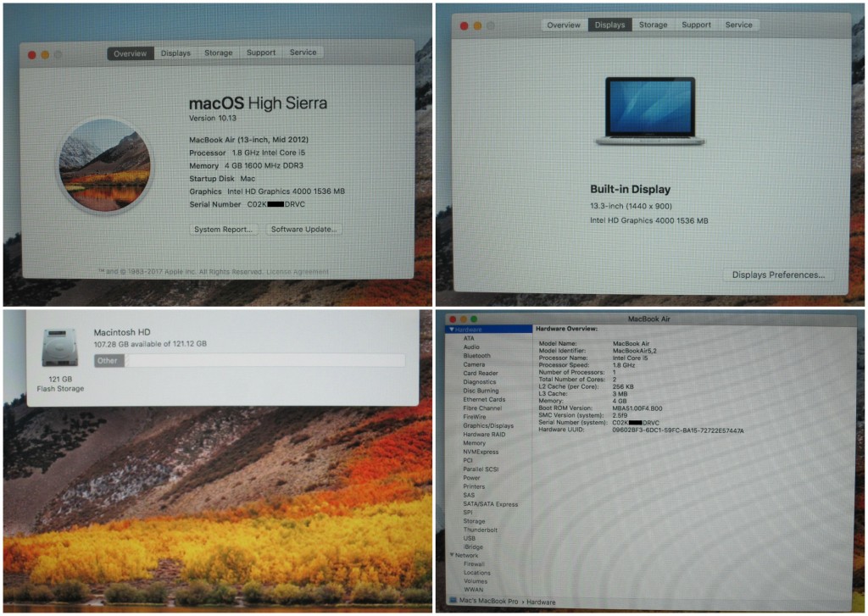Select ATA in the hardware sidebar
Image resolution: width=868 pixels, height=616 pixels.
468,338
